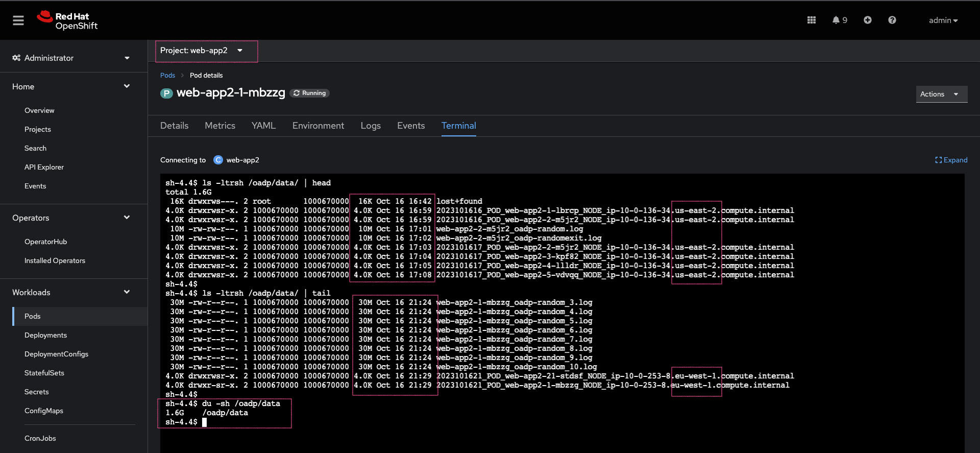The width and height of the screenshot is (980, 453).
Task: Click the green P pod resource icon
Action: coord(166,93)
